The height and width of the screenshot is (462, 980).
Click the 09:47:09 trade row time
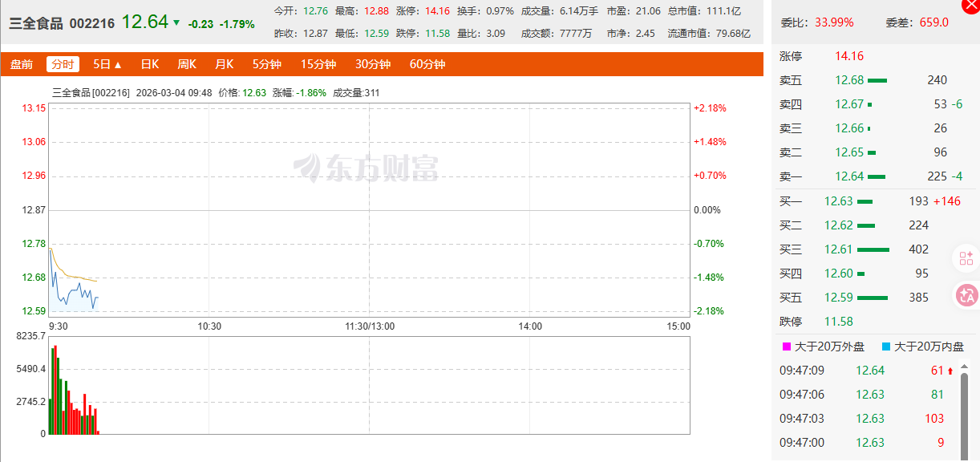point(802,371)
